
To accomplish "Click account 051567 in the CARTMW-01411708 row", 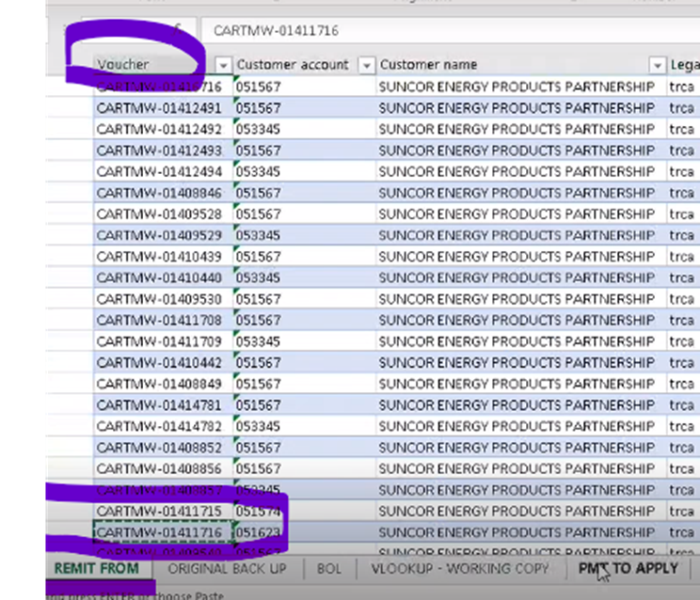I will point(305,320).
